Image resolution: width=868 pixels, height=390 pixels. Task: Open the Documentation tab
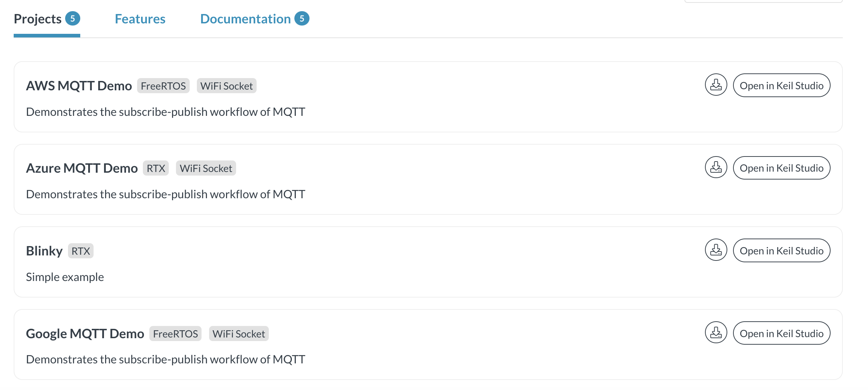245,18
